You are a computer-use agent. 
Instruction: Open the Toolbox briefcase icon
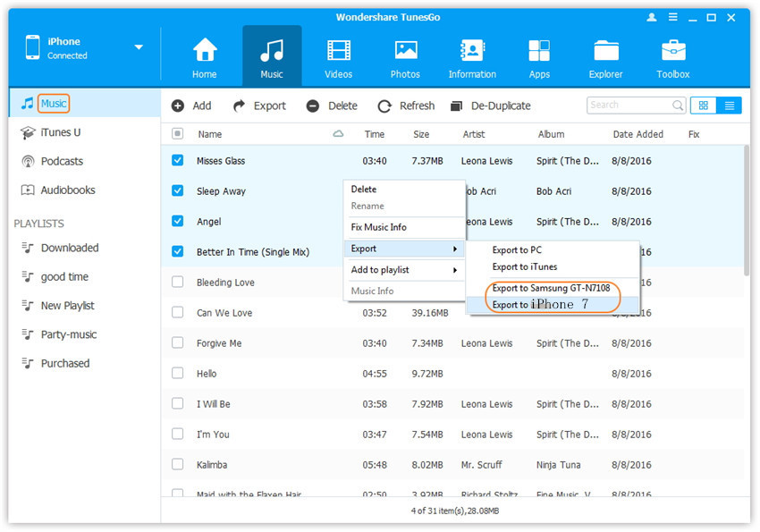pos(673,50)
